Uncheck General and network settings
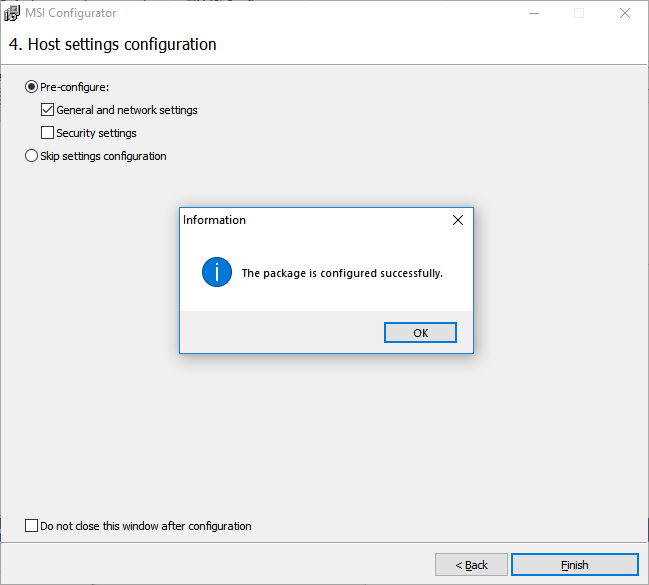Image resolution: width=649 pixels, height=585 pixels. (47, 110)
